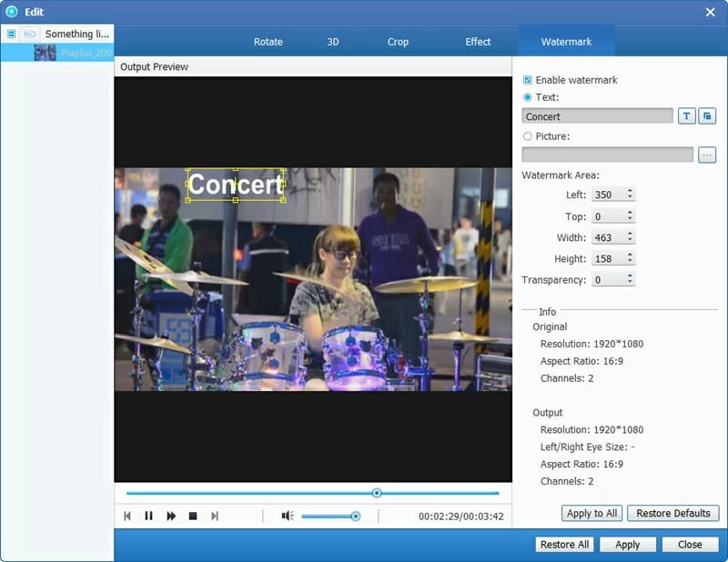
Task: Uncheck the Enable watermark checkbox
Action: click(528, 80)
